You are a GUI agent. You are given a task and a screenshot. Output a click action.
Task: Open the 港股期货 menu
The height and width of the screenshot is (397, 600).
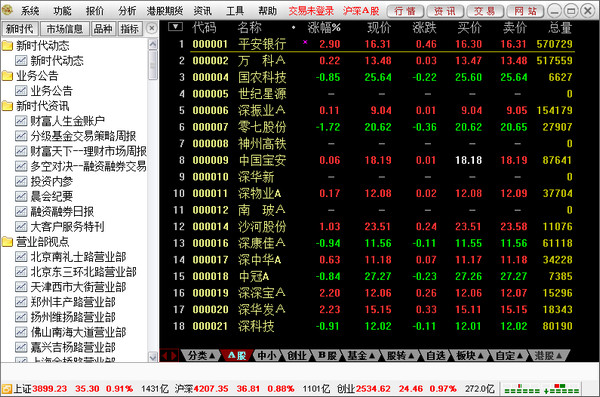[x=165, y=11]
